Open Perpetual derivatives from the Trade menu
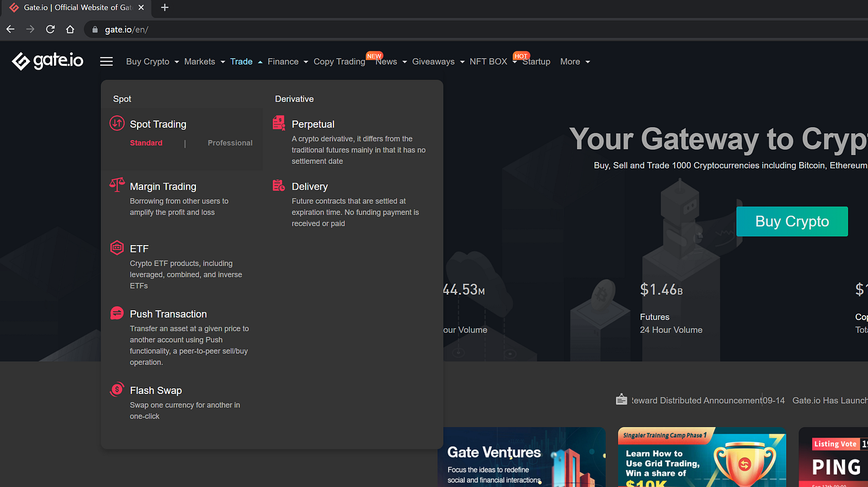This screenshot has height=487, width=868. point(313,124)
